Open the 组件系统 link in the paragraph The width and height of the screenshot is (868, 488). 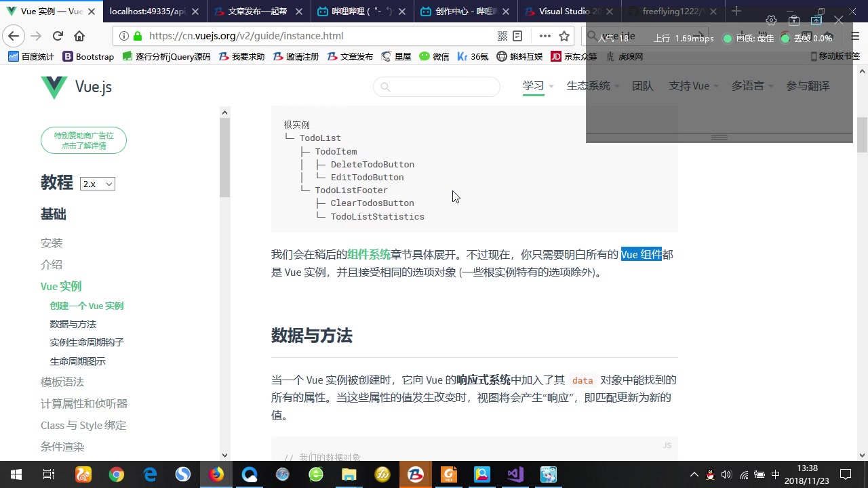click(368, 254)
